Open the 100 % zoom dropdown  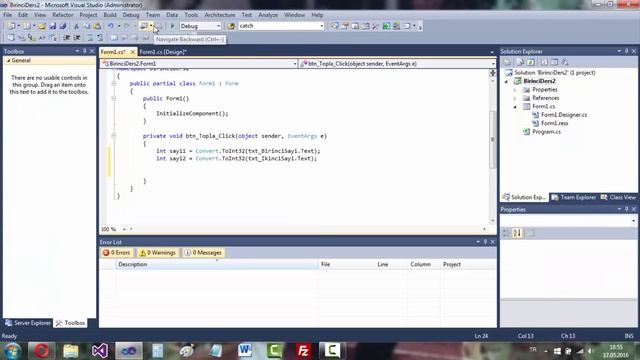point(124,229)
